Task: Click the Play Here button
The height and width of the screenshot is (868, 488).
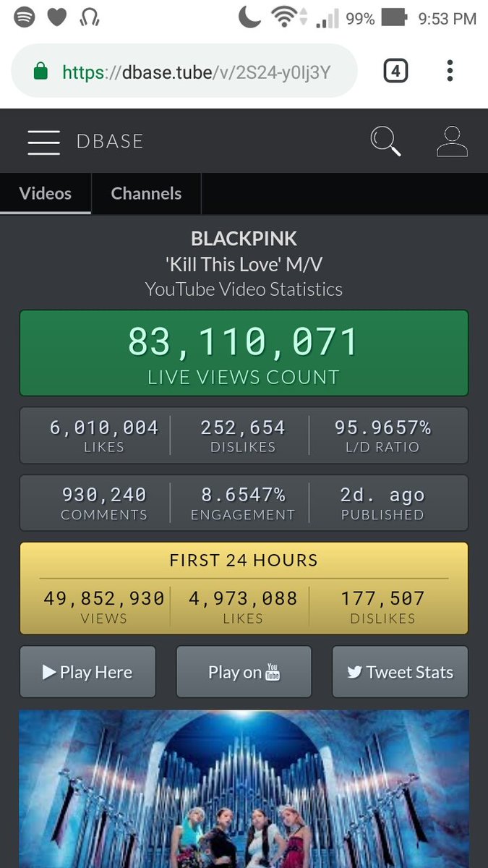Action: [87, 672]
